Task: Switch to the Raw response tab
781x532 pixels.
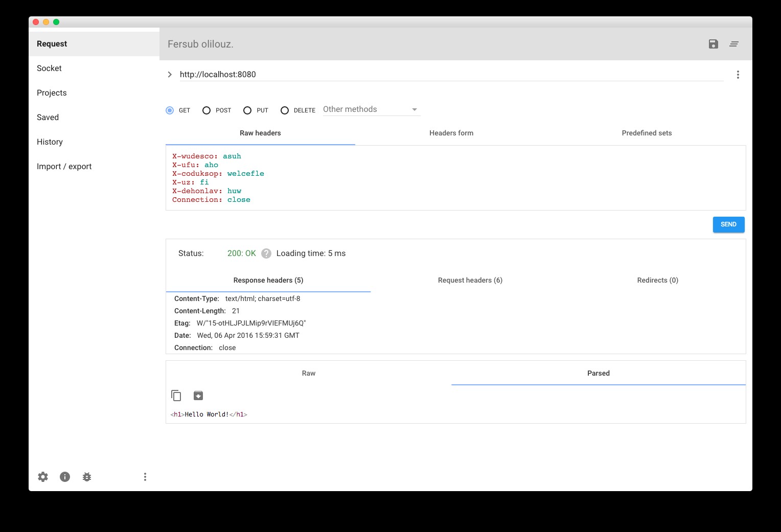Action: click(308, 374)
